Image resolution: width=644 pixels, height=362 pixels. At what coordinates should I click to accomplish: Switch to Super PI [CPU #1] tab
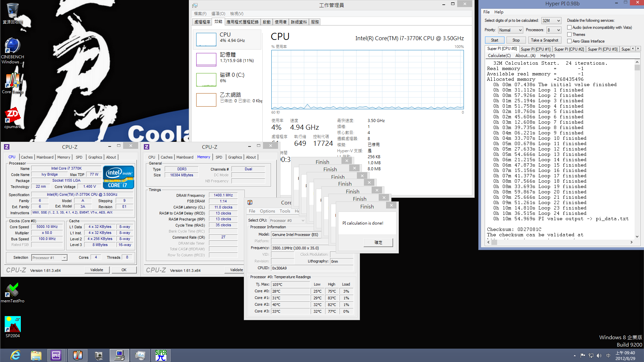pyautogui.click(x=535, y=49)
